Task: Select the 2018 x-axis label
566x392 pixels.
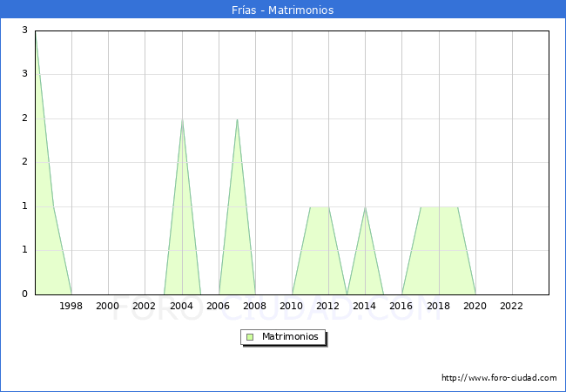Action: tap(438, 306)
